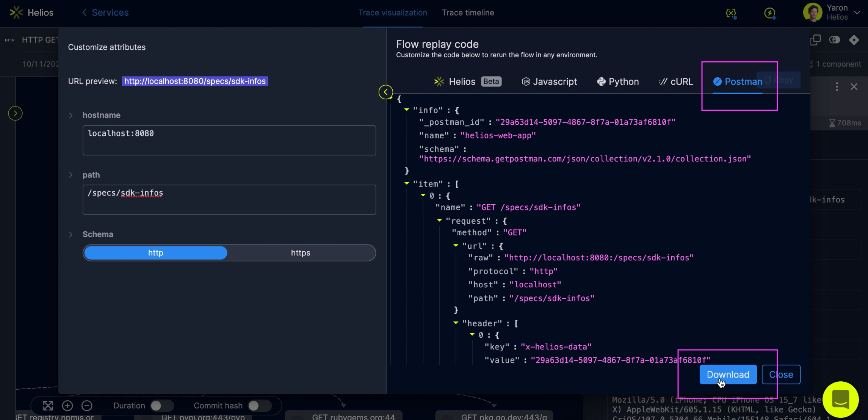Image resolution: width=868 pixels, height=420 pixels.
Task: Zoom out with the minus circle icon
Action: tap(87, 406)
